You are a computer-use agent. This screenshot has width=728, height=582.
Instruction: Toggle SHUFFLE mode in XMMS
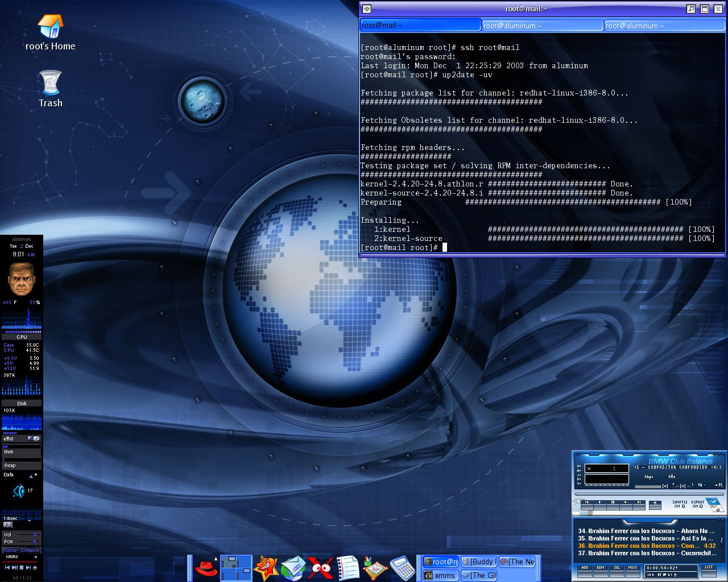coord(684,506)
